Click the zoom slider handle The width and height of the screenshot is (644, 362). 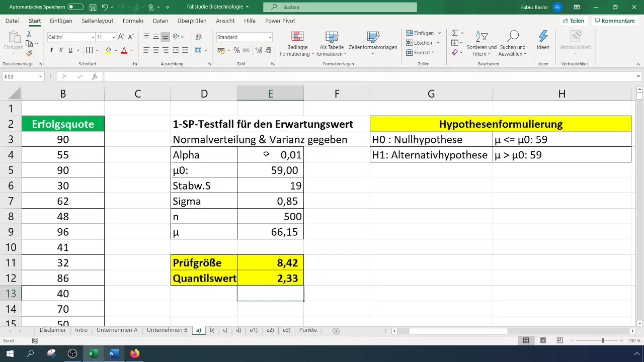603,341
